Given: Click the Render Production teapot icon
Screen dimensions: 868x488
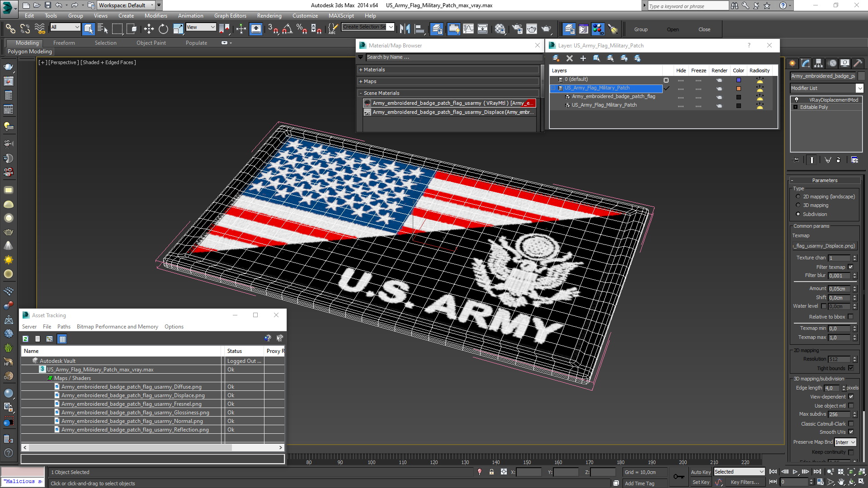Looking at the screenshot, I should 547,29.
